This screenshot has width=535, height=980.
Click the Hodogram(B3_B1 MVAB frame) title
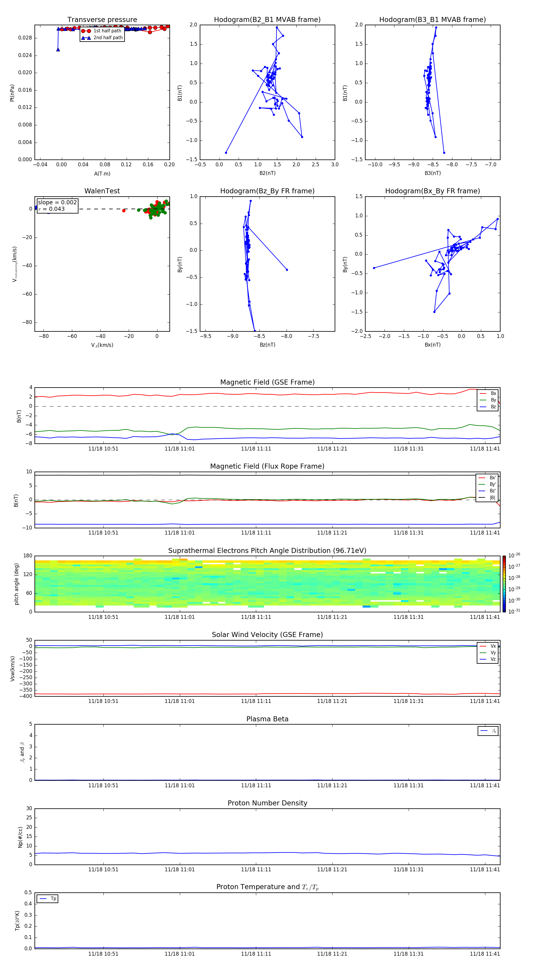[x=432, y=20]
